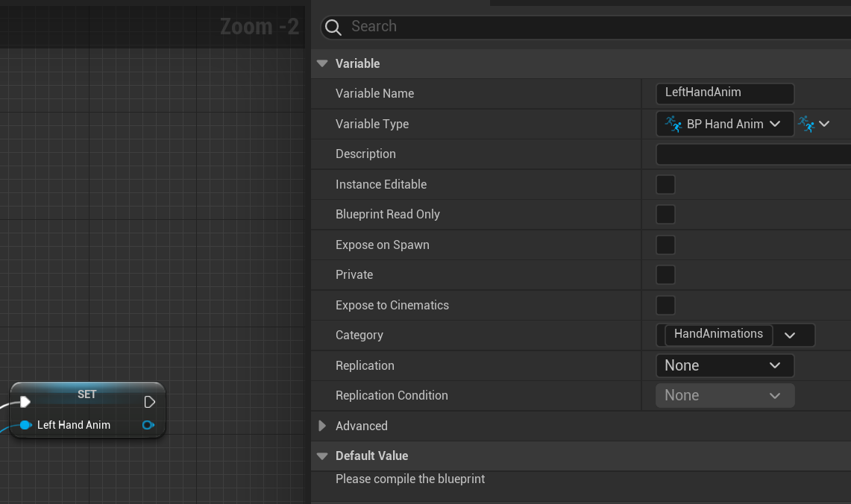The height and width of the screenshot is (504, 851).
Task: Toggle the Blueprint Read Only checkbox
Action: tap(665, 215)
